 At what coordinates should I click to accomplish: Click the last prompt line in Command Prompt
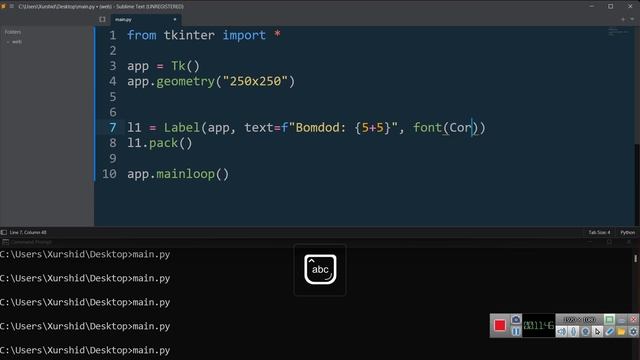click(x=85, y=350)
